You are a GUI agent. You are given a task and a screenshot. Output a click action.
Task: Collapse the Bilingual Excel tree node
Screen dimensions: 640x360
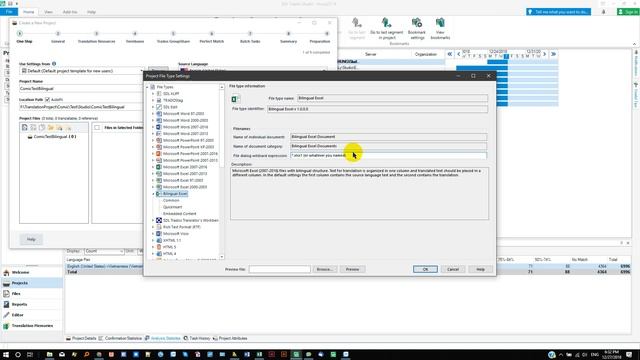tap(153, 194)
